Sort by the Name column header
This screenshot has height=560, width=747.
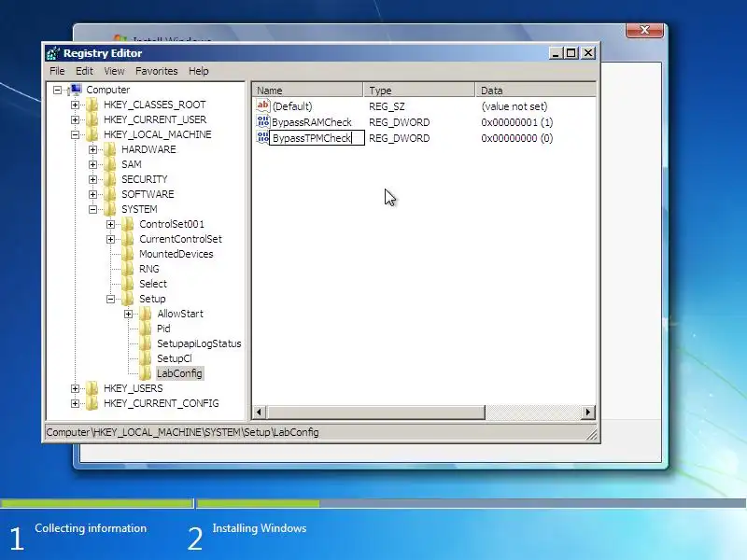pyautogui.click(x=307, y=90)
